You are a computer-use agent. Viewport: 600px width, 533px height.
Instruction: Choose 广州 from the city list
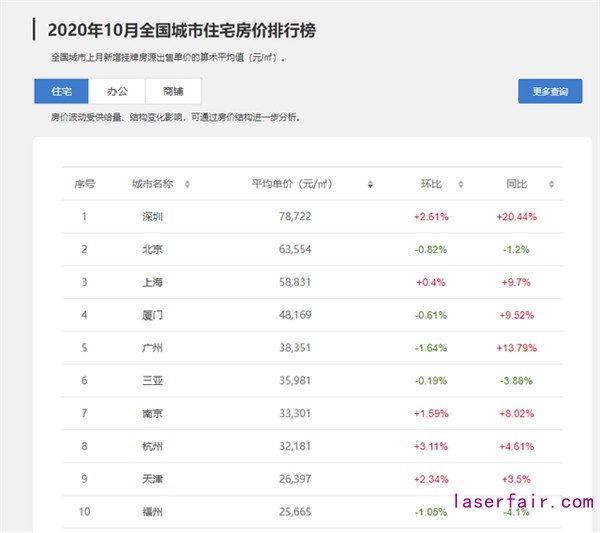(x=153, y=348)
